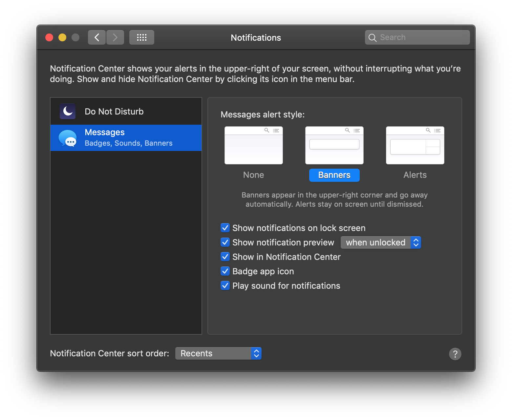Disable Show notifications on lock screen

225,228
